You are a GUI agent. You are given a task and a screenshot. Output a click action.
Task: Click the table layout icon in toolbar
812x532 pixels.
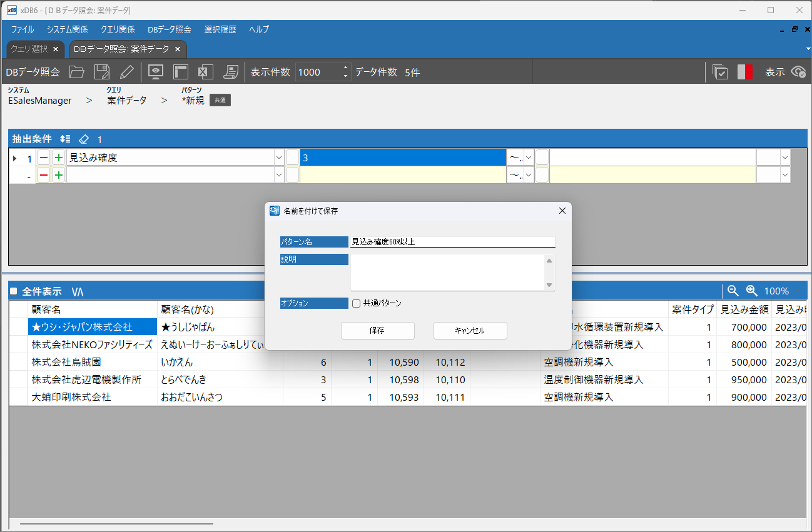(181, 72)
